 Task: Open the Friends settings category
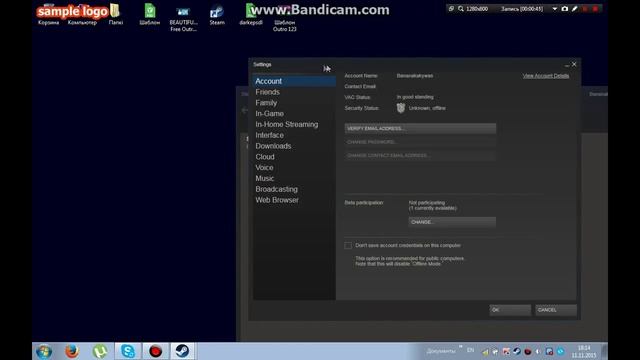pyautogui.click(x=294, y=92)
